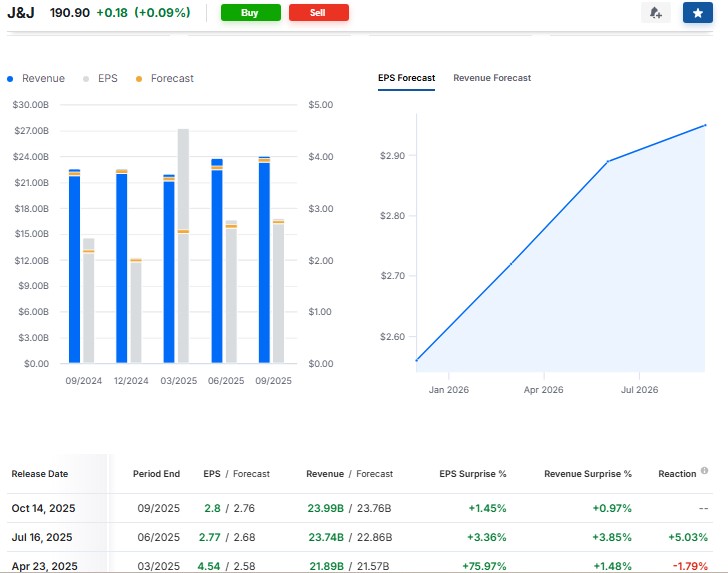Click the Revenue Surprise % column header
The height and width of the screenshot is (573, 728).
pos(588,474)
